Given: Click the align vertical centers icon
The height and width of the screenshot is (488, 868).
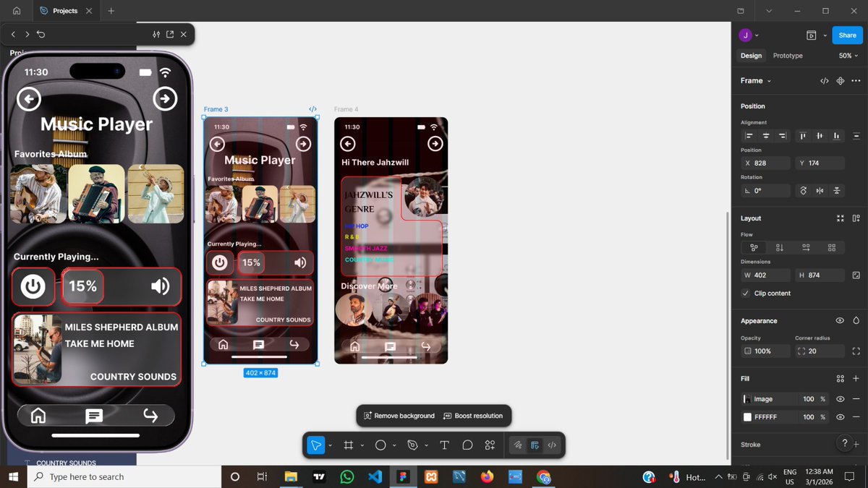Looking at the screenshot, I should 820,136.
